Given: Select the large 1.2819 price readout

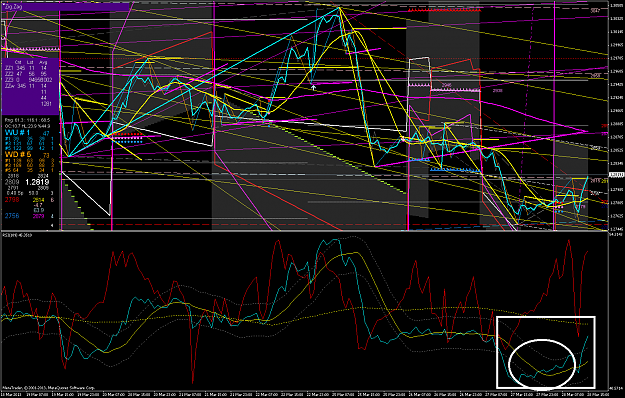Looking at the screenshot, I should pyautogui.click(x=37, y=182).
